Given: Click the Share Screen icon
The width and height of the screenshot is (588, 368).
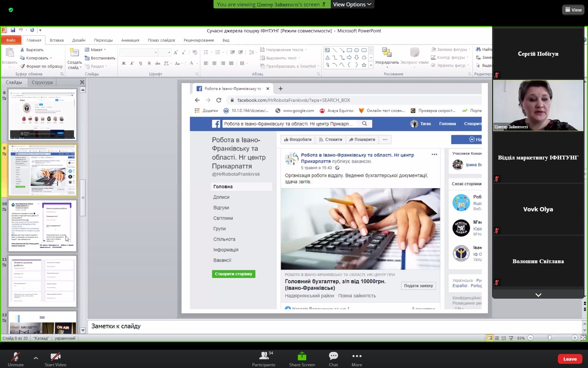Looking at the screenshot, I should click(x=302, y=356).
